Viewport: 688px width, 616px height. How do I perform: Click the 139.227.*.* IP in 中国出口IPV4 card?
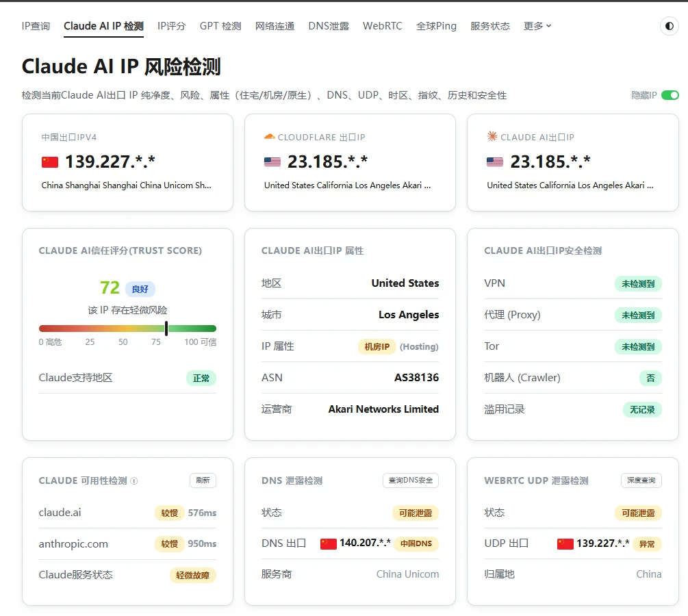tap(110, 162)
